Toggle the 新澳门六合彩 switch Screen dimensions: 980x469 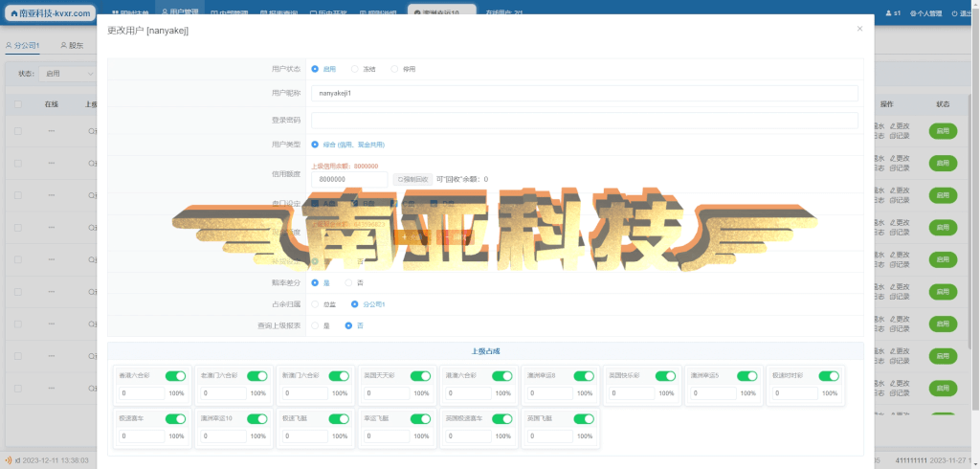(x=339, y=376)
